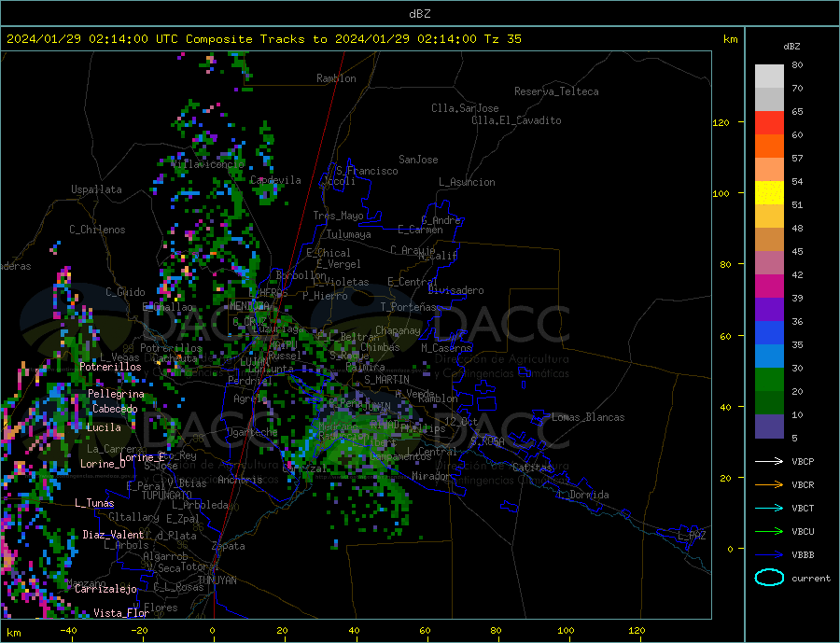The image size is (840, 643).
Task: Click the Diaz_Valent station label
Action: (x=113, y=535)
